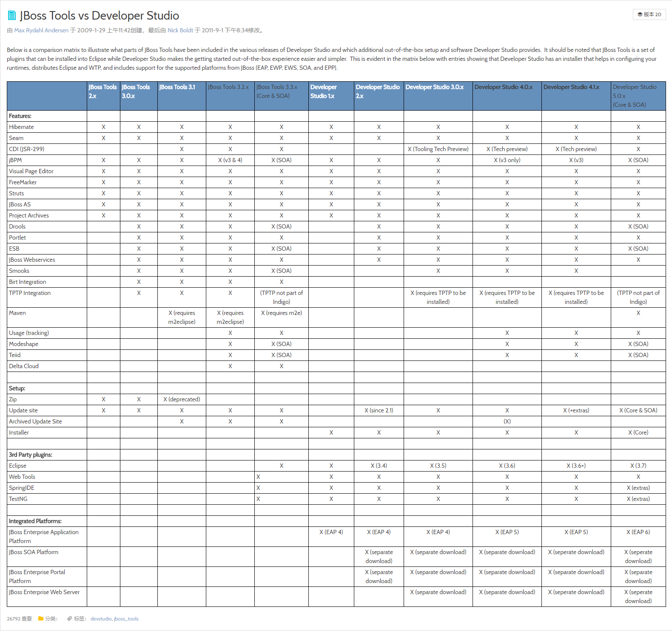Click the 'JBoss AS' row label

20,204
